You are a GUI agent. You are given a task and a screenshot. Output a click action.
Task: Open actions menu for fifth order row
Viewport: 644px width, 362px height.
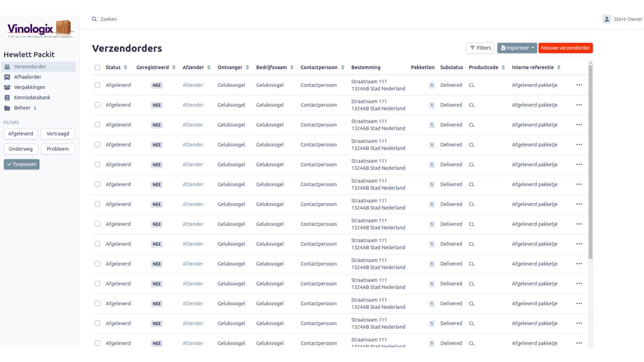pos(579,165)
